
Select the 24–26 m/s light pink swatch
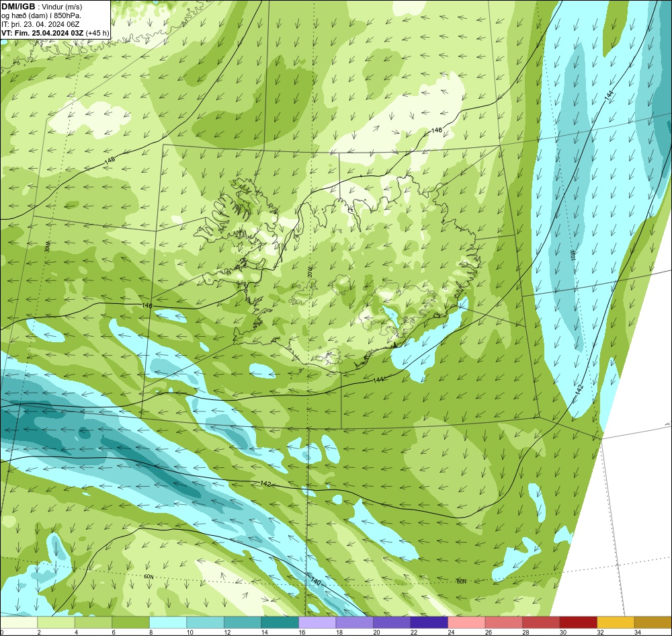[x=466, y=622]
